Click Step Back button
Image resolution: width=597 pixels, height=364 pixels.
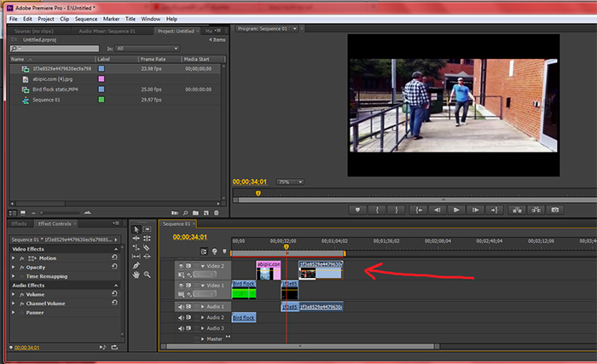(437, 210)
